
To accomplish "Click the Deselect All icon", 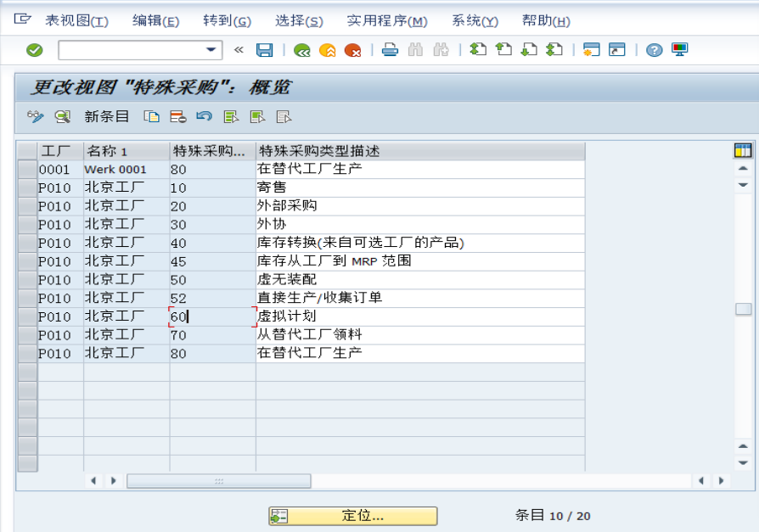I will point(284,116).
